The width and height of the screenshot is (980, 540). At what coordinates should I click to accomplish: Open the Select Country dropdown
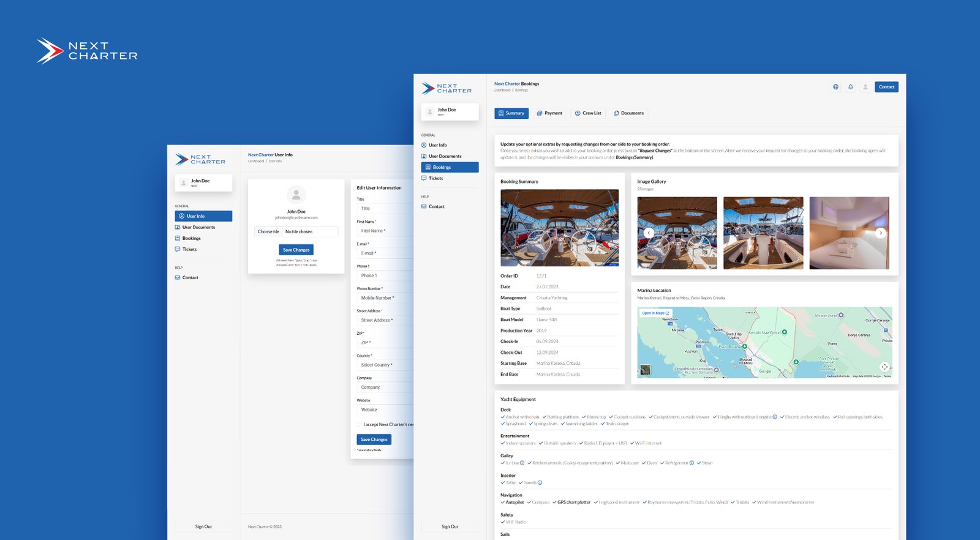[x=385, y=365]
